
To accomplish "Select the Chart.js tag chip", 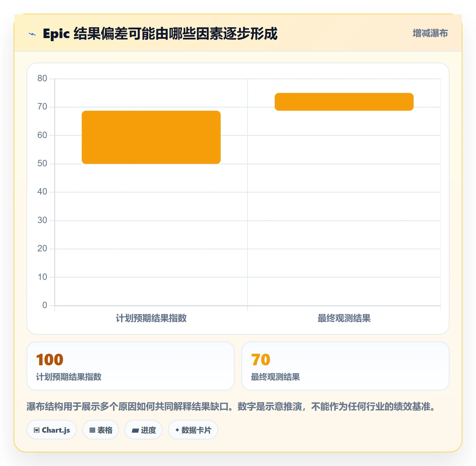I will [x=52, y=430].
